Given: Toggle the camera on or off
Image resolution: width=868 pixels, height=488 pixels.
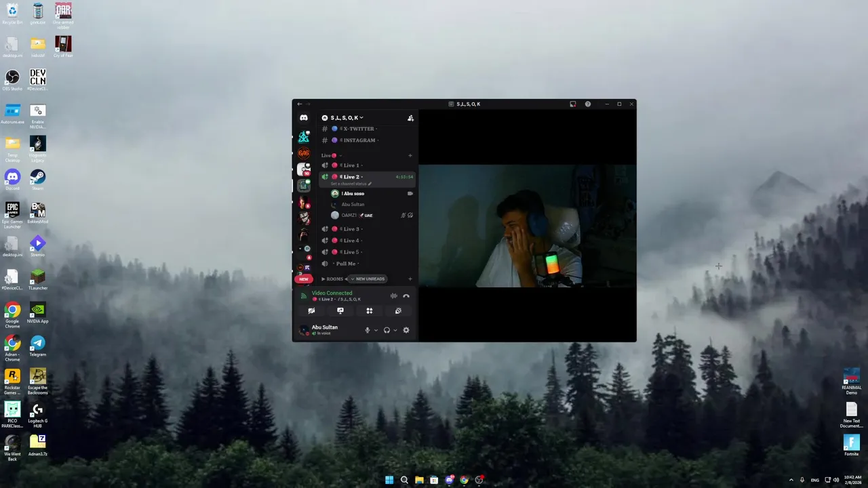Looking at the screenshot, I should pos(311,311).
